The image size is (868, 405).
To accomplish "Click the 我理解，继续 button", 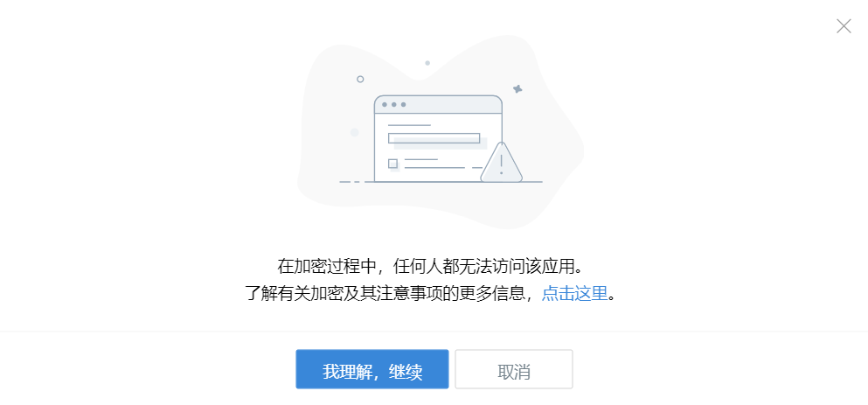I will [372, 369].
